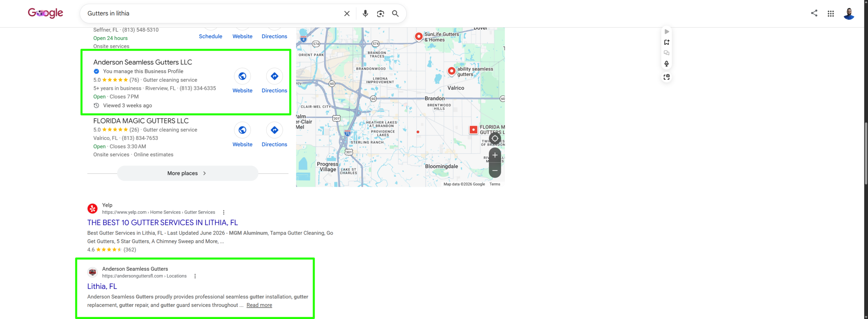Click the play arrow icon in the side toolbar
The width and height of the screenshot is (868, 319).
(667, 32)
